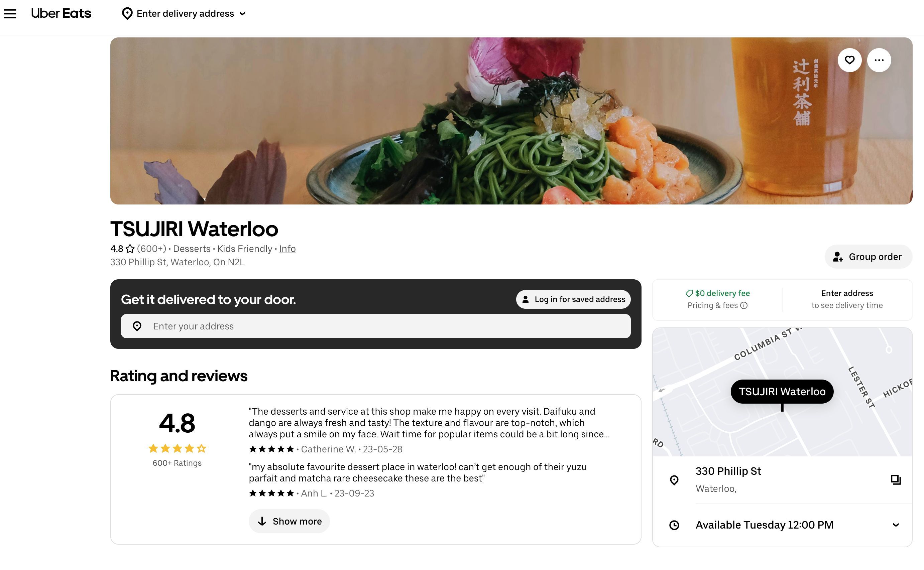Screen dimensions: 924x570
Task: Click the TSUJIRI Waterloo map marker
Action: coord(782,392)
